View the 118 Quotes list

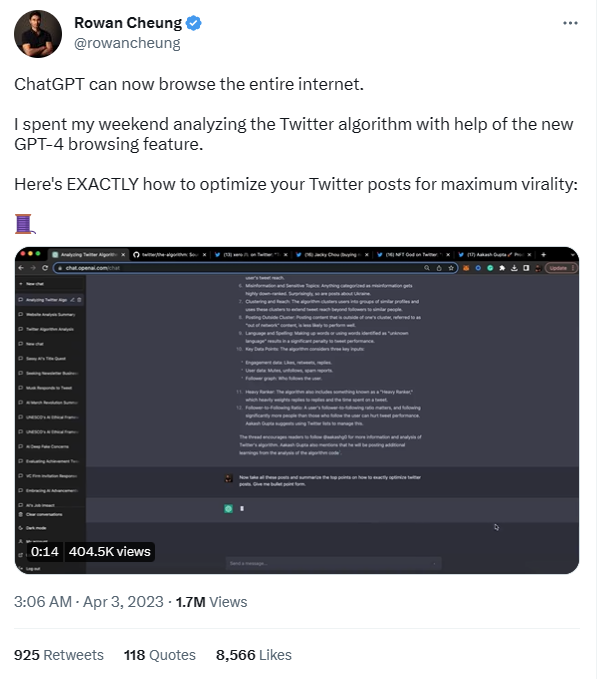click(x=160, y=655)
